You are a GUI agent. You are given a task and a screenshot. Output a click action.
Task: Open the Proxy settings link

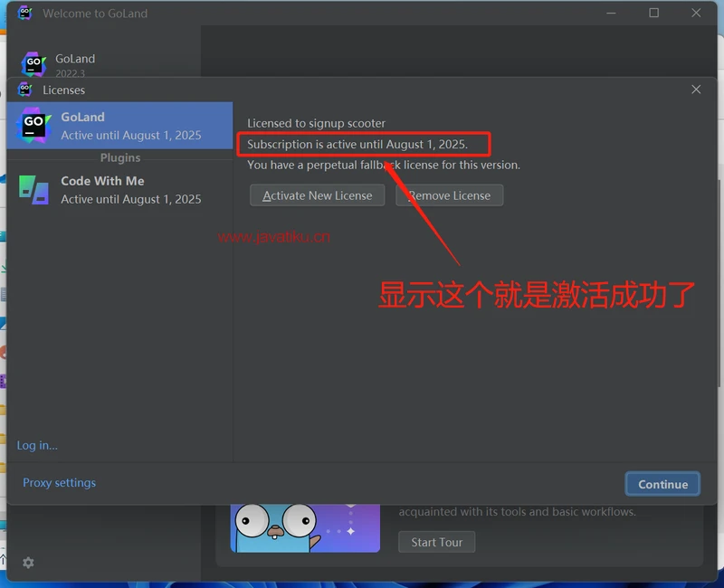(x=59, y=483)
